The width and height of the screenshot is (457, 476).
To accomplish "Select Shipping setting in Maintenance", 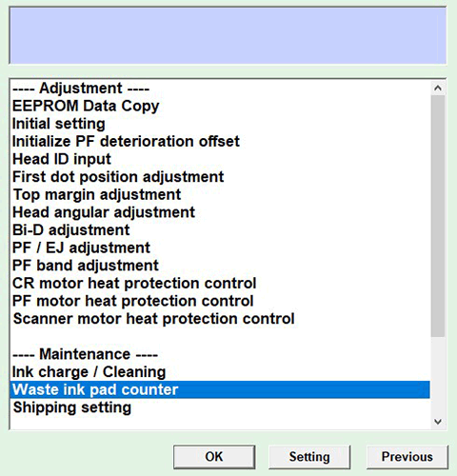I will click(72, 407).
